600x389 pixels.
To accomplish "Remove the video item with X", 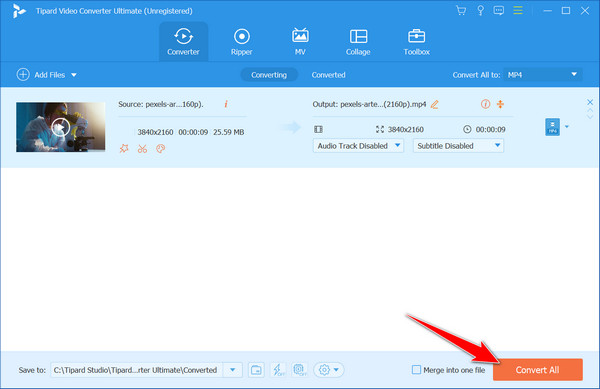I will click(x=590, y=102).
